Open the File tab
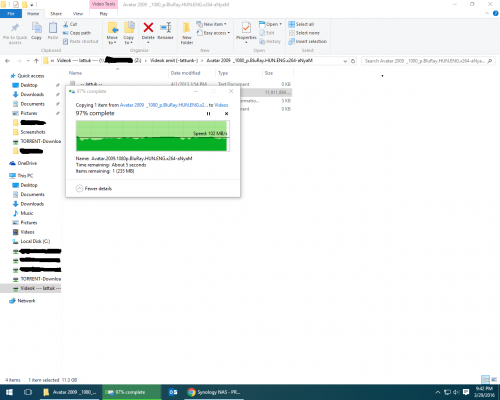 pos(11,14)
